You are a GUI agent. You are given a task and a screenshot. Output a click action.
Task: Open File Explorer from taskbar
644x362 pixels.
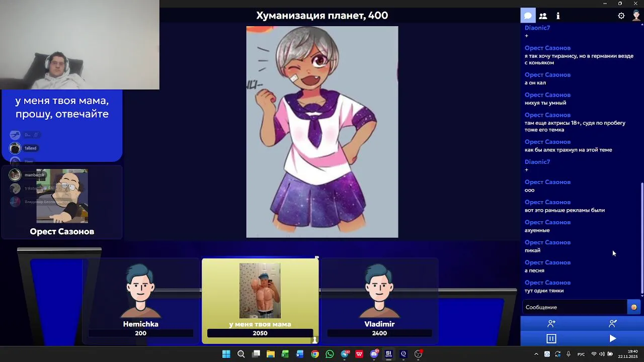[271, 354]
